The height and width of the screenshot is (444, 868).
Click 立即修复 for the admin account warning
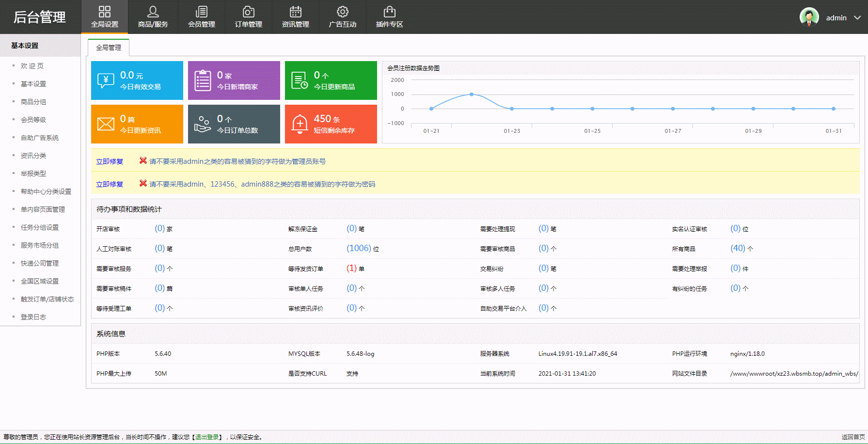point(110,161)
